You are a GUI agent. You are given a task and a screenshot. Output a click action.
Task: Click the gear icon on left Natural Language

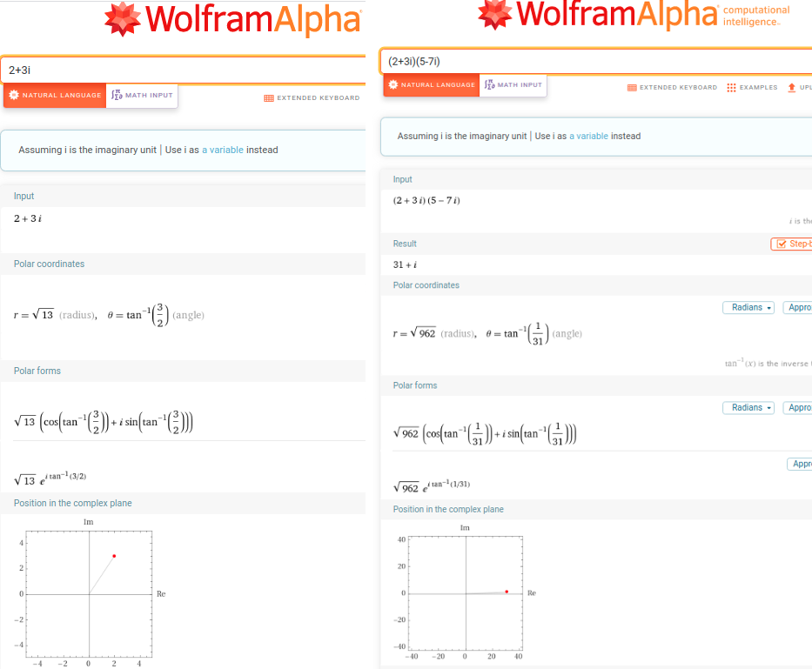(14, 95)
